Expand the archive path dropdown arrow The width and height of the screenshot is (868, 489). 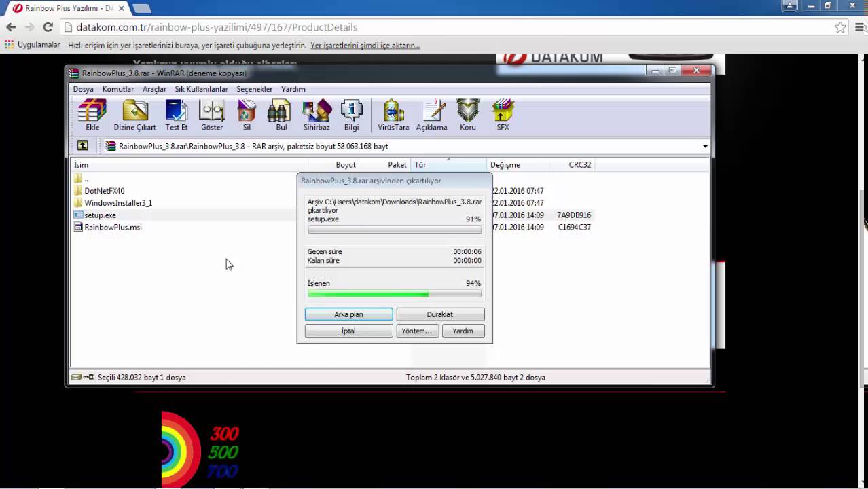705,146
